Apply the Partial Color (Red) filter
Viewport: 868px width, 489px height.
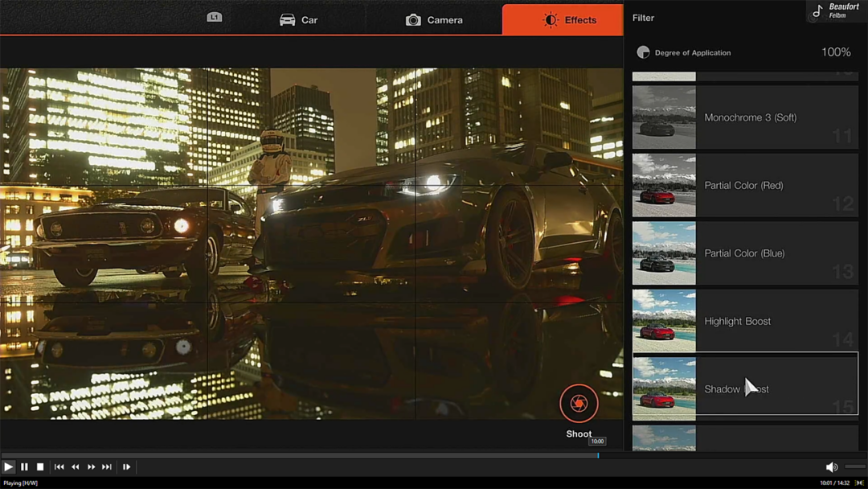[x=745, y=185]
